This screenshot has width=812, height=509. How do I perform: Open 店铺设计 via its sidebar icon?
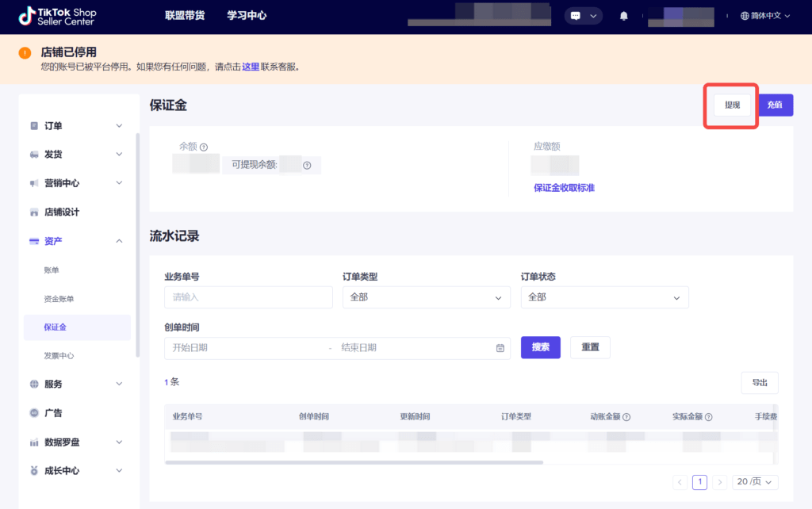click(33, 212)
